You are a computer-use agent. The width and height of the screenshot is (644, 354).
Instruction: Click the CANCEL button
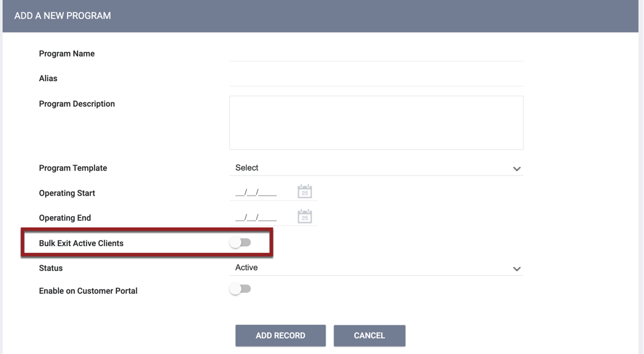370,335
